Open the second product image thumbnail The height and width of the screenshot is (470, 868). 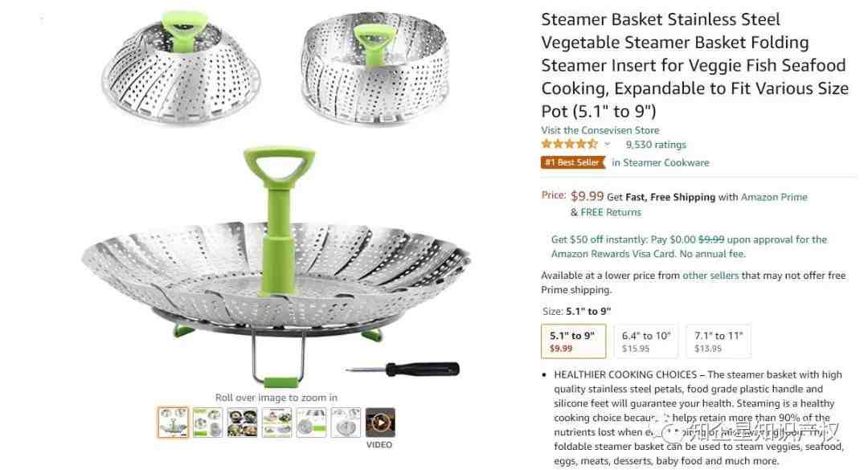[207, 423]
